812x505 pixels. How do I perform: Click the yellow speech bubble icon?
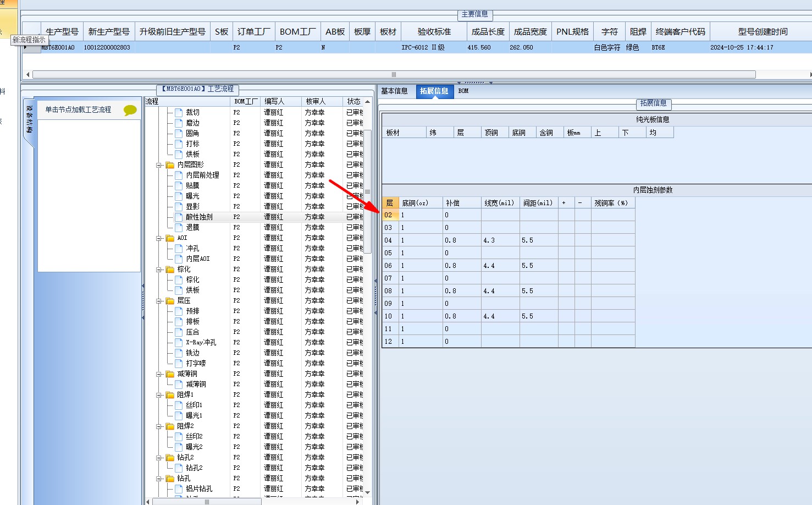(130, 110)
